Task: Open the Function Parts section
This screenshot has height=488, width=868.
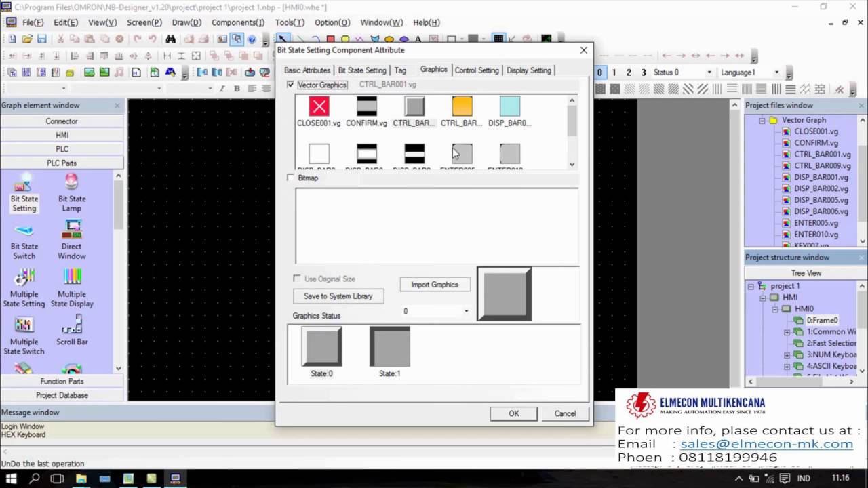Action: point(62,382)
